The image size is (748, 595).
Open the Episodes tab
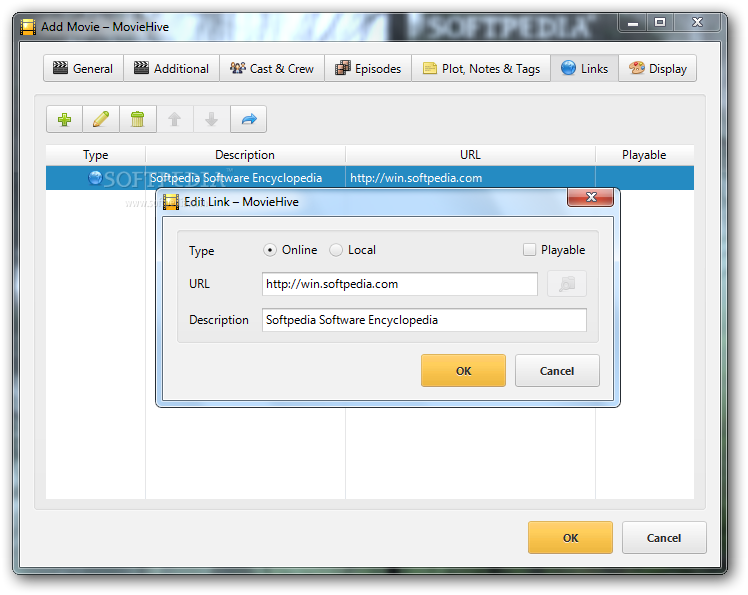(x=368, y=68)
